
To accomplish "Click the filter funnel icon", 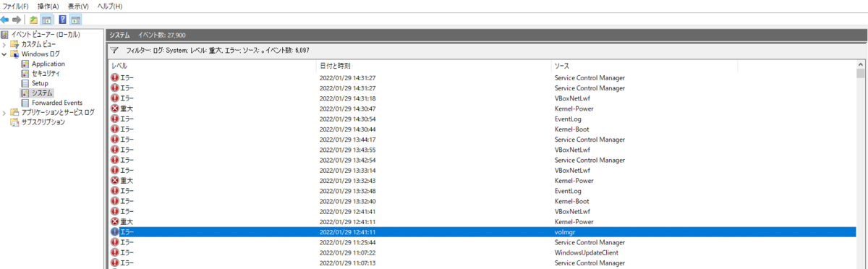I will (114, 51).
